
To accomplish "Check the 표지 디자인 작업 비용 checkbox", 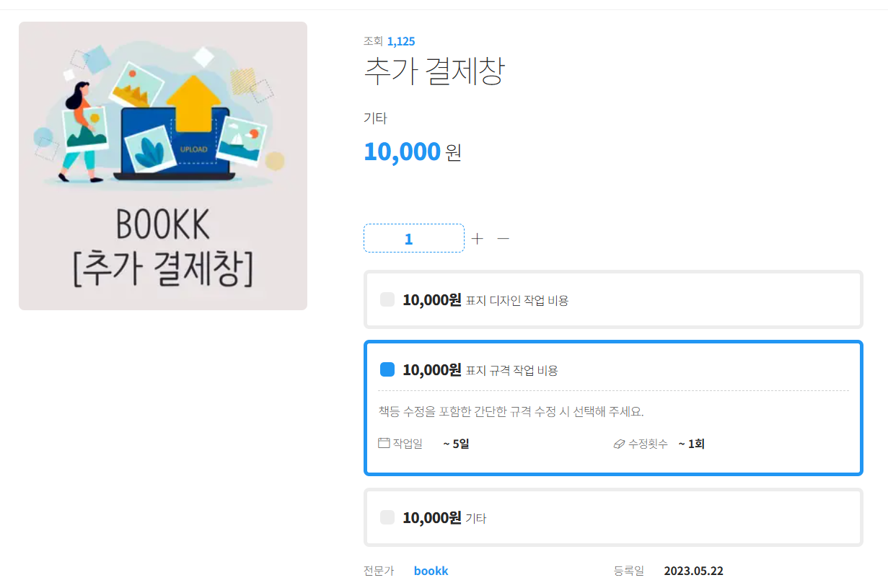I will tap(387, 299).
